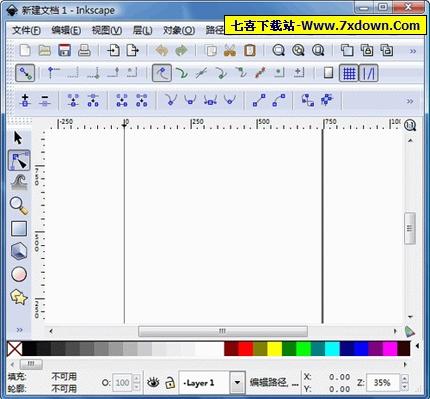Decrease zoom percentage with stepper down arrow
The height and width of the screenshot is (399, 430).
point(404,387)
